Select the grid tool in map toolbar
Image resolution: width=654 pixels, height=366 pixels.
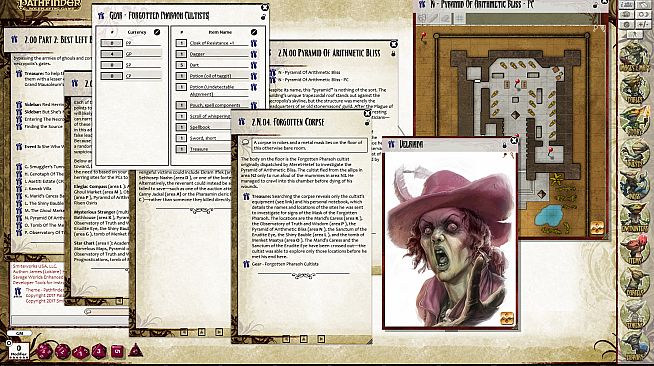point(460,18)
